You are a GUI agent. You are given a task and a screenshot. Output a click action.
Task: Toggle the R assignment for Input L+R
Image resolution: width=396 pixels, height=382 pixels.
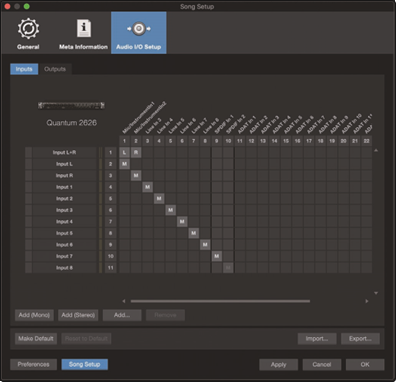(136, 153)
